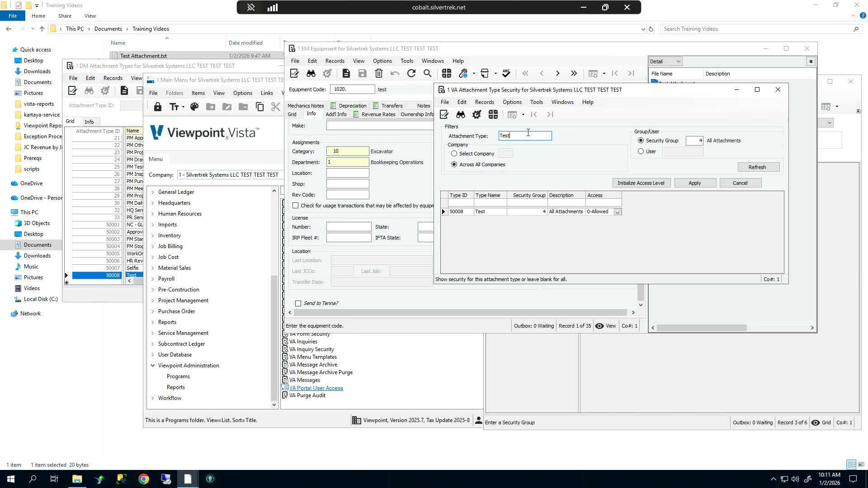Click the new record document icon in EM Equipment toolbar
Image resolution: width=868 pixels, height=488 pixels.
[x=346, y=73]
